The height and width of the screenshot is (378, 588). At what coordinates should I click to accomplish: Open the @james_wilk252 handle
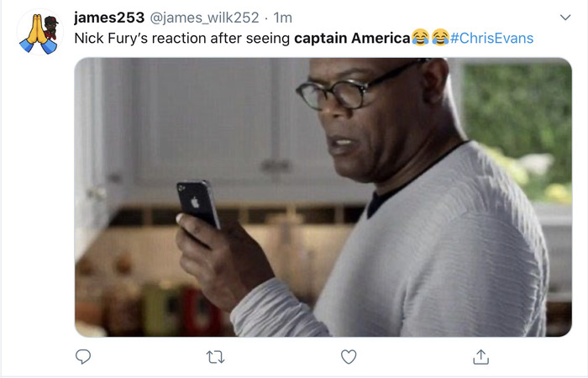[x=204, y=18]
